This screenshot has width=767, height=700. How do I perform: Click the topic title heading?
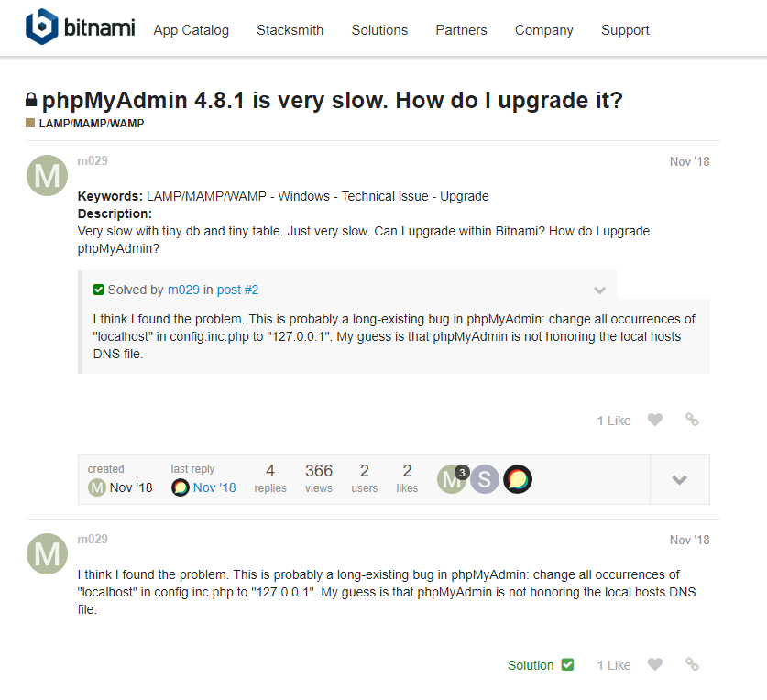pos(332,100)
